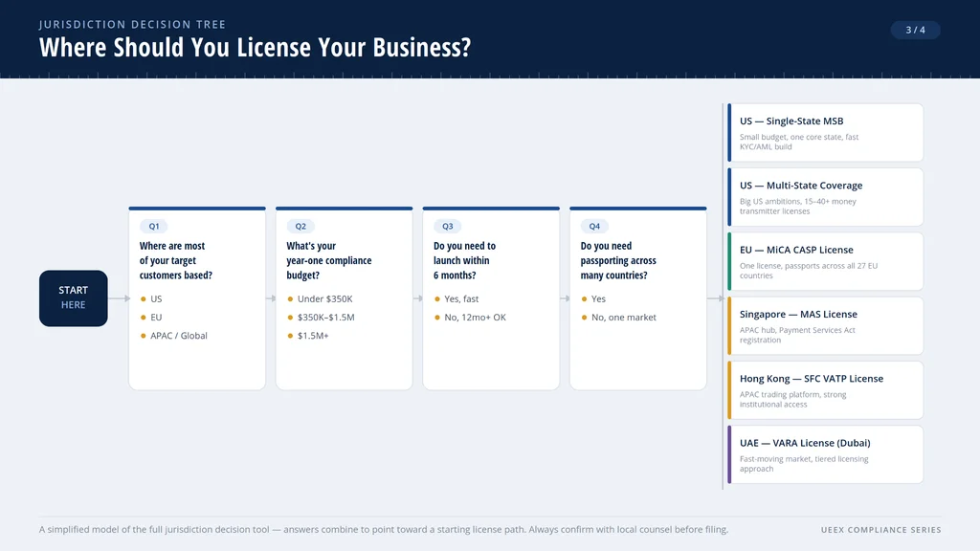Click 'Fast-moving market, tiered licensing' description

(x=804, y=464)
